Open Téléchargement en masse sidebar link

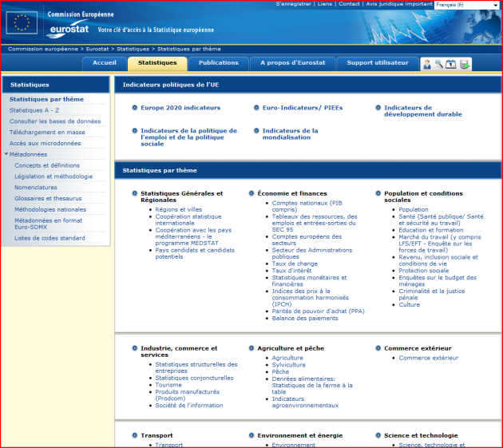(x=47, y=133)
